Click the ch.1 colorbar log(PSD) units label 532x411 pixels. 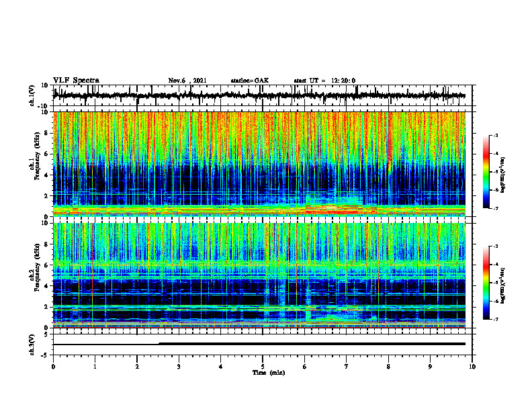tap(503, 175)
